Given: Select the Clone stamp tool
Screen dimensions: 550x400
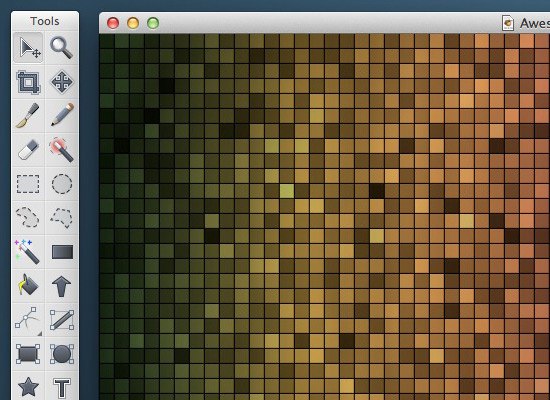Looking at the screenshot, I should point(61,149).
